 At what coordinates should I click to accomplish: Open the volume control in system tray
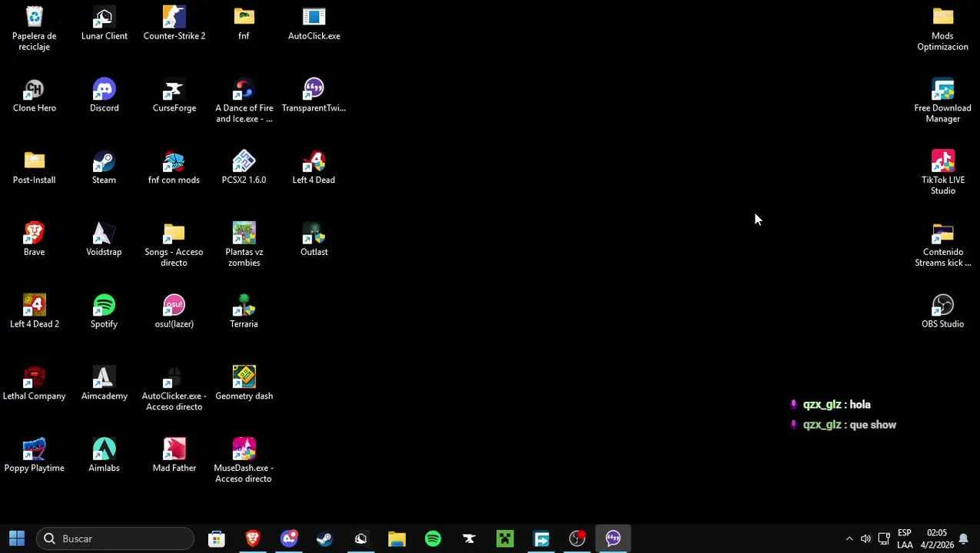coord(866,538)
